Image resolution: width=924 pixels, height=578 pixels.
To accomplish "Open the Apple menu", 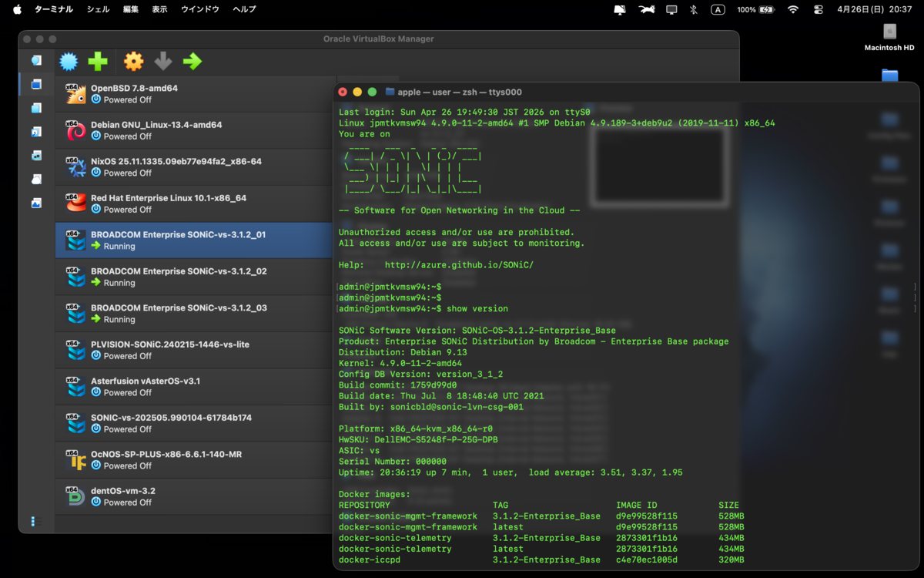I will click(x=17, y=9).
